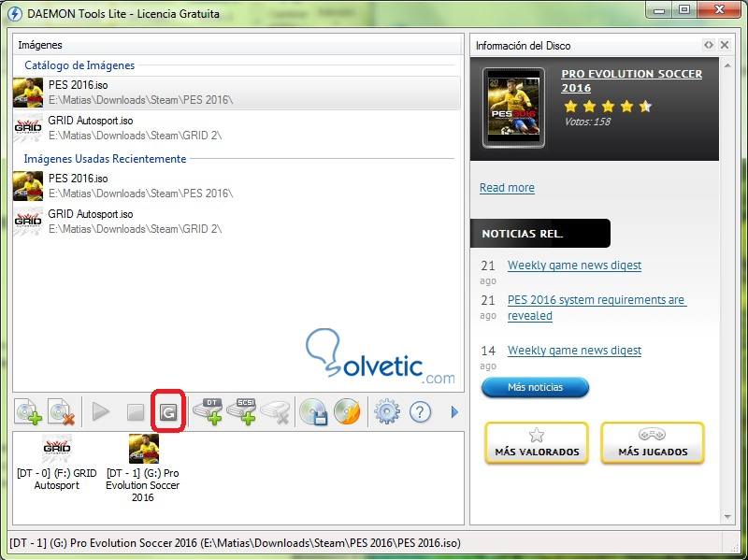Select GRID Autosport.iso in Catálogo de Imágenes
The height and width of the screenshot is (560, 748).
237,128
